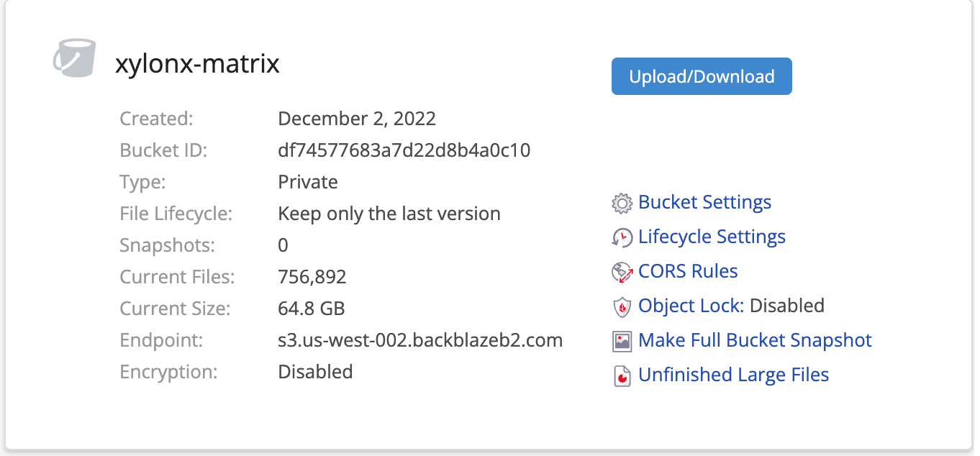This screenshot has width=980, height=456.
Task: Click the picture icon for bucket snapshot
Action: [622, 341]
